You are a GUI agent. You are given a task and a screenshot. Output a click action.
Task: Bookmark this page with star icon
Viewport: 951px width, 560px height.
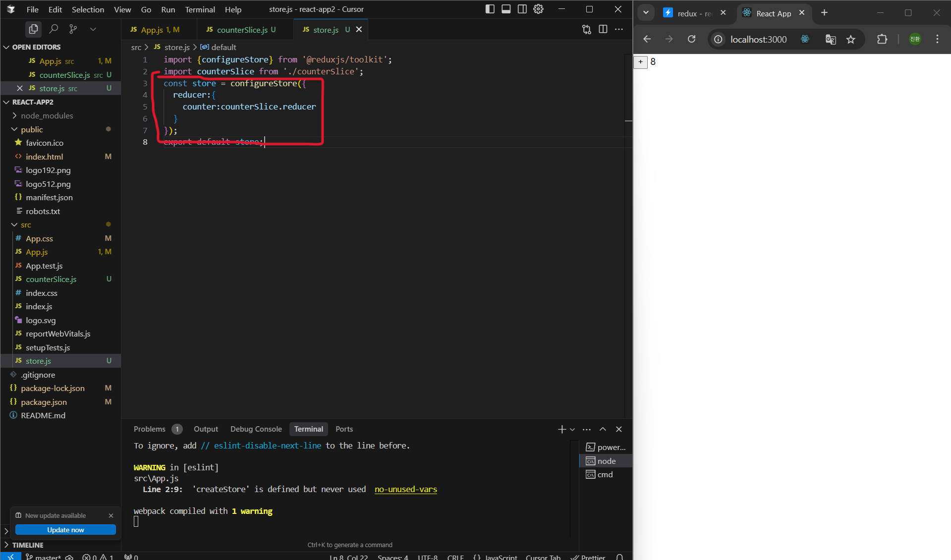(851, 39)
